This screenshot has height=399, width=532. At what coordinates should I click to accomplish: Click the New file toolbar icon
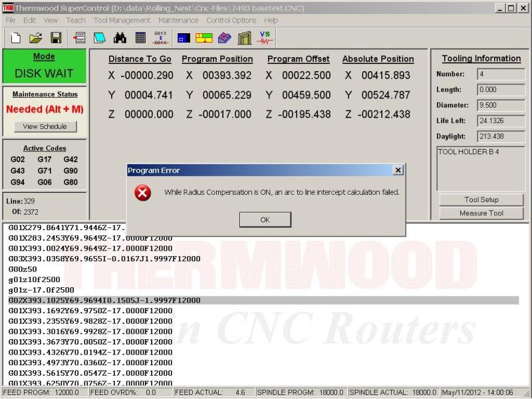pyautogui.click(x=14, y=38)
